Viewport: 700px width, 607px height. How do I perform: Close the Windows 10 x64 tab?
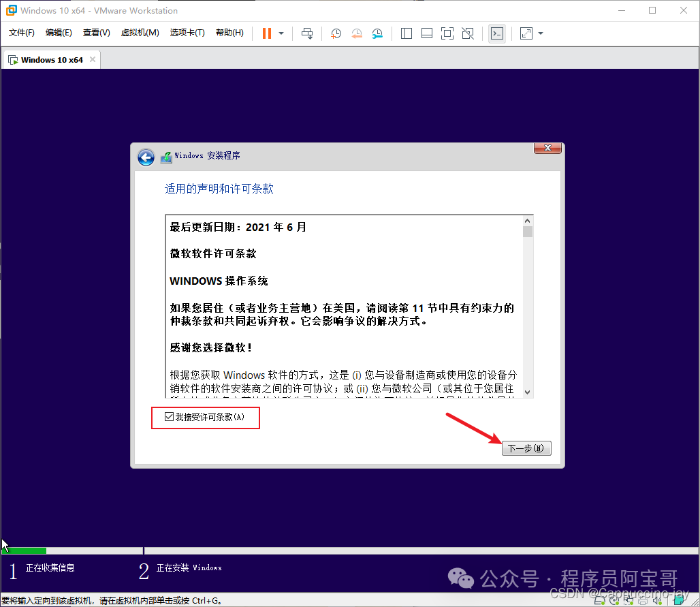click(x=93, y=59)
